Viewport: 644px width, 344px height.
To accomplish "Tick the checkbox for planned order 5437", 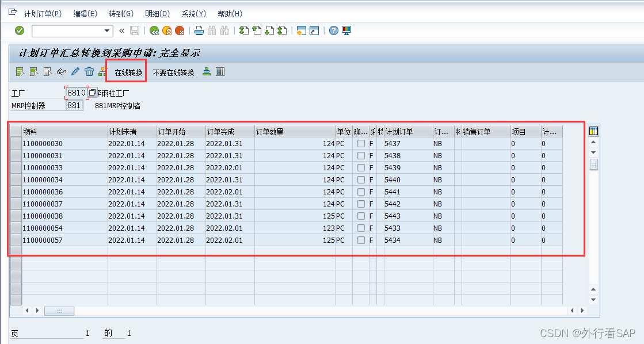I will (361, 144).
